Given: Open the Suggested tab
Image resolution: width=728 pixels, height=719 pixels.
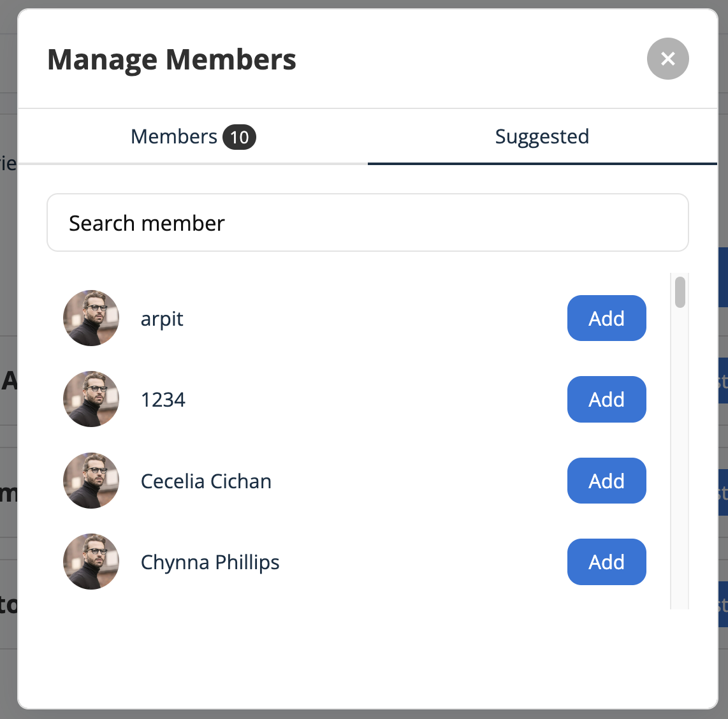Looking at the screenshot, I should pyautogui.click(x=542, y=137).
